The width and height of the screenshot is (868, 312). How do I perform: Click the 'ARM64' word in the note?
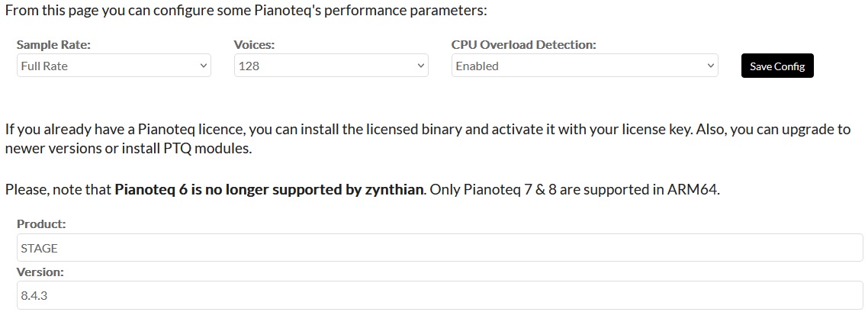point(693,189)
